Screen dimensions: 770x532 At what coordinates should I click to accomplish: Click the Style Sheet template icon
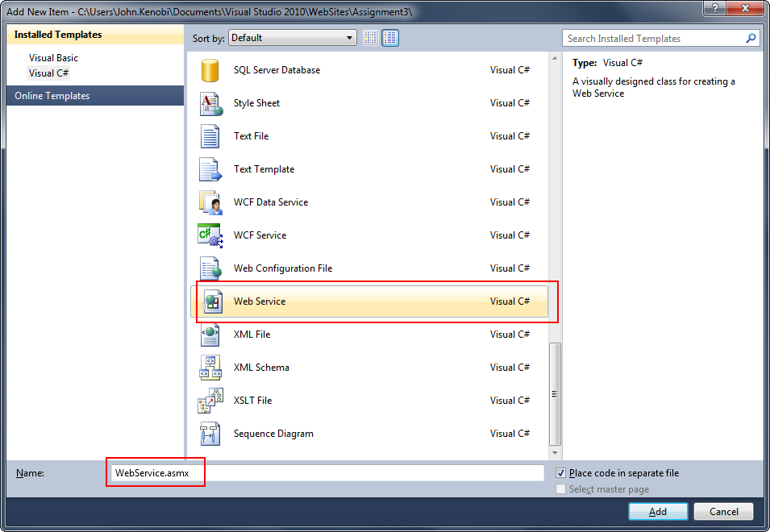[210, 103]
